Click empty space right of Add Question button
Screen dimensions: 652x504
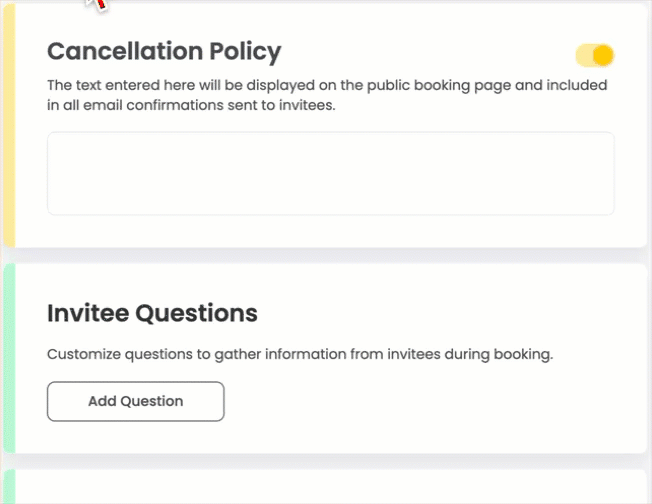(x=420, y=401)
